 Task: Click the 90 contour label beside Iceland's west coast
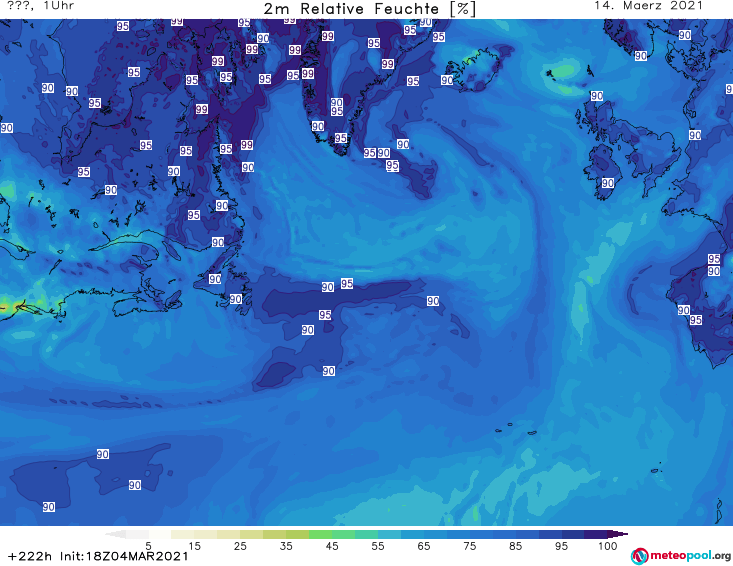446,80
